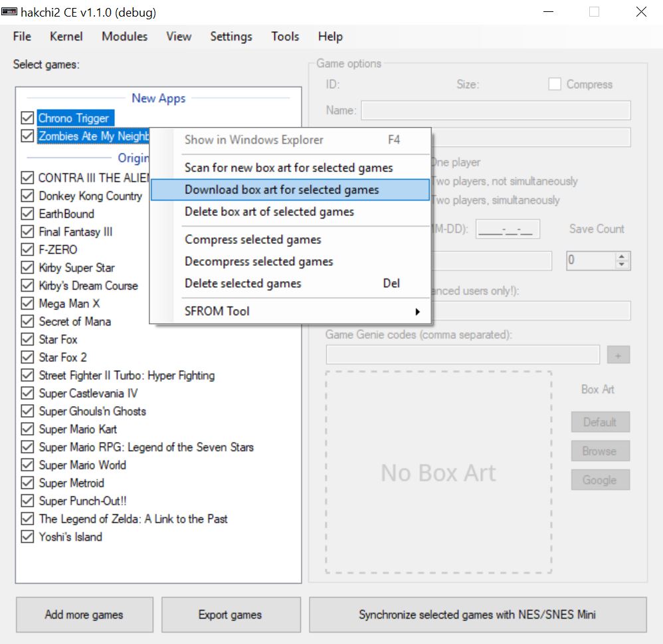Select Star Fox in the games list
Viewport: 663px width, 644px height.
(58, 340)
